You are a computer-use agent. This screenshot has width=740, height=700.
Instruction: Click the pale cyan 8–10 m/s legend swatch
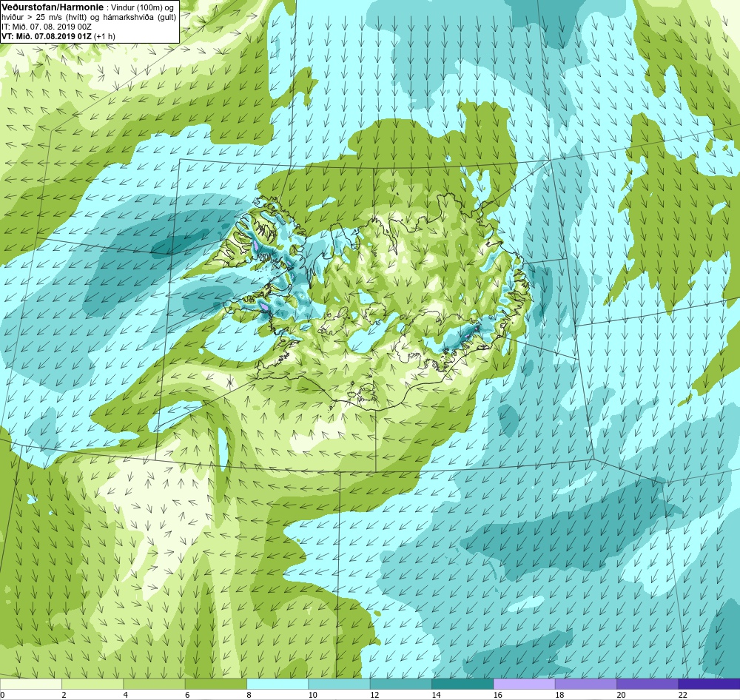pos(277,684)
